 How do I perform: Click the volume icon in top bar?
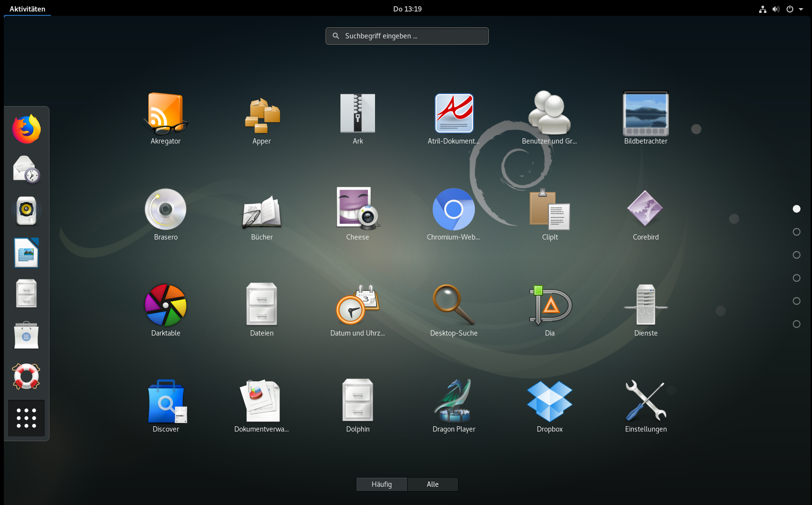pos(776,9)
